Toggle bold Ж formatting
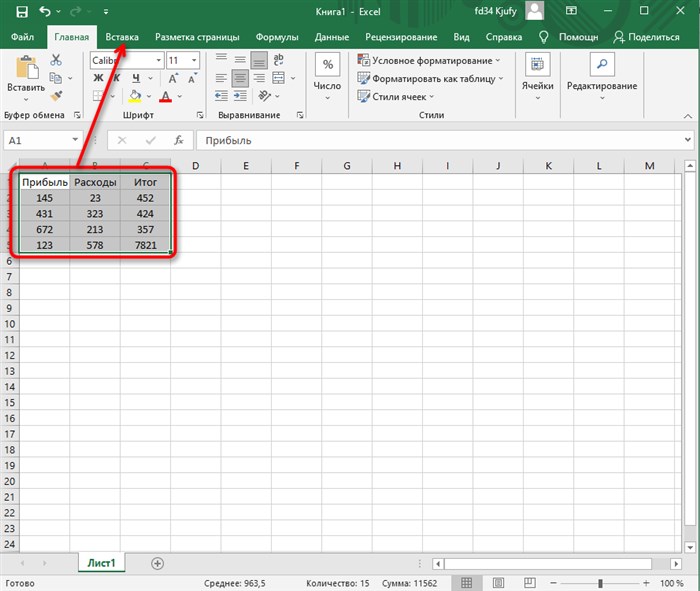The width and height of the screenshot is (700, 591). click(x=98, y=78)
